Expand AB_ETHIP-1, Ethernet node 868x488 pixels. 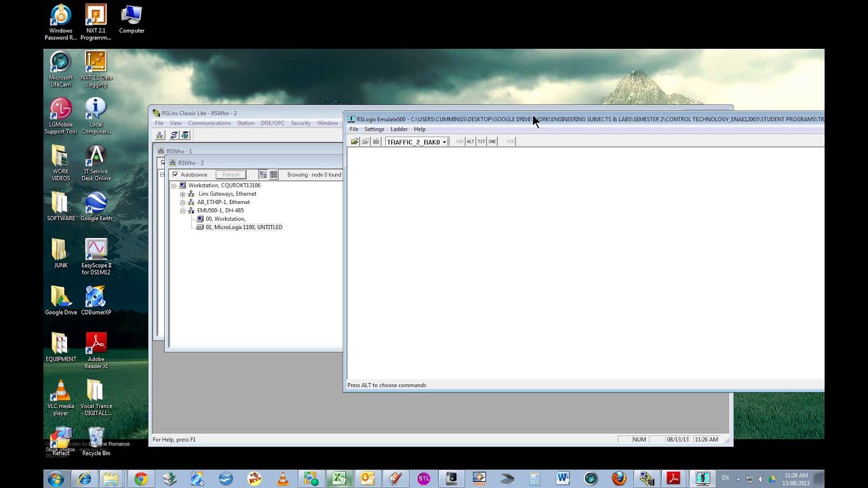(x=182, y=202)
